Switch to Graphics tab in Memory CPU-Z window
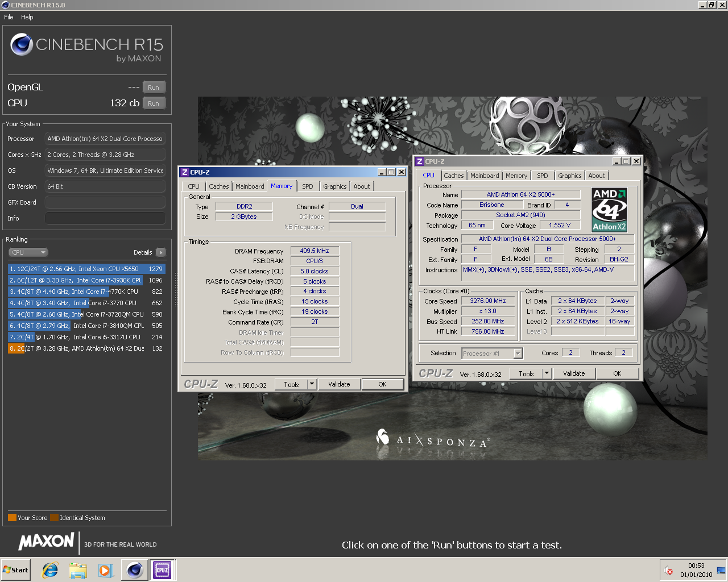Viewport: 728px width, 582px height. coord(335,186)
